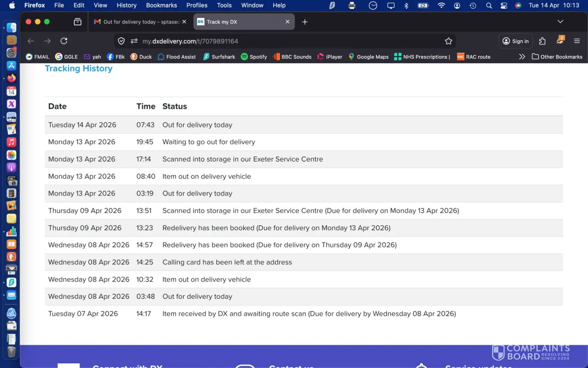This screenshot has height=368, width=588.
Task: Expand the list all tabs arrow
Action: coord(560,22)
